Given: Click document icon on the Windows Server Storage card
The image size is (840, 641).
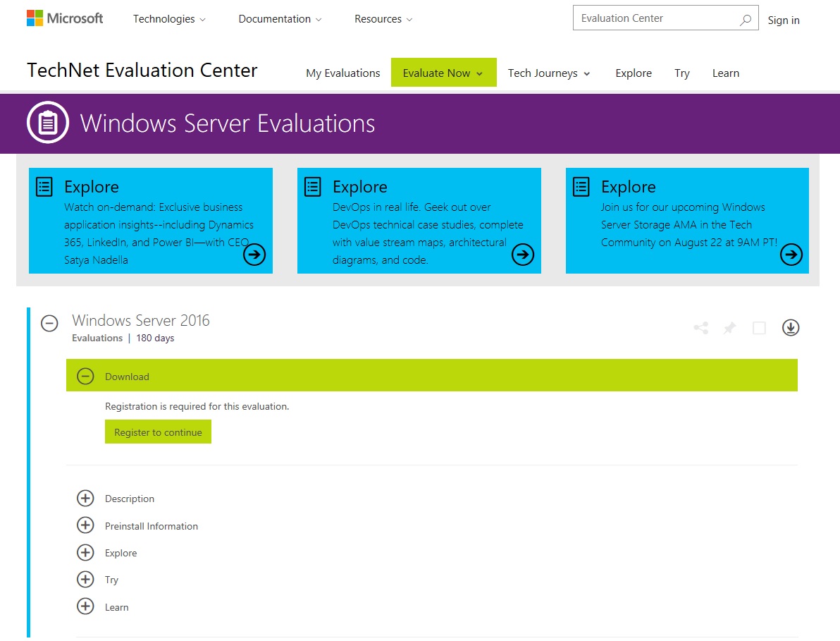Looking at the screenshot, I should (581, 187).
